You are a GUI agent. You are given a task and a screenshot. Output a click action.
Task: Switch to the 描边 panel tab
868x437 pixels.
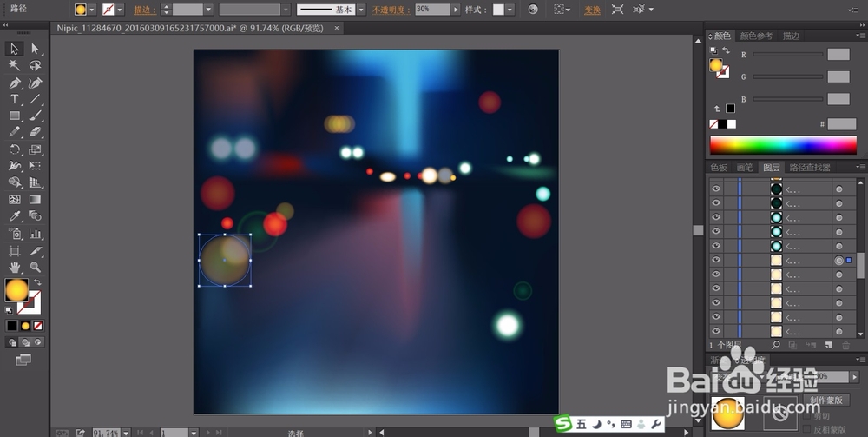click(791, 36)
